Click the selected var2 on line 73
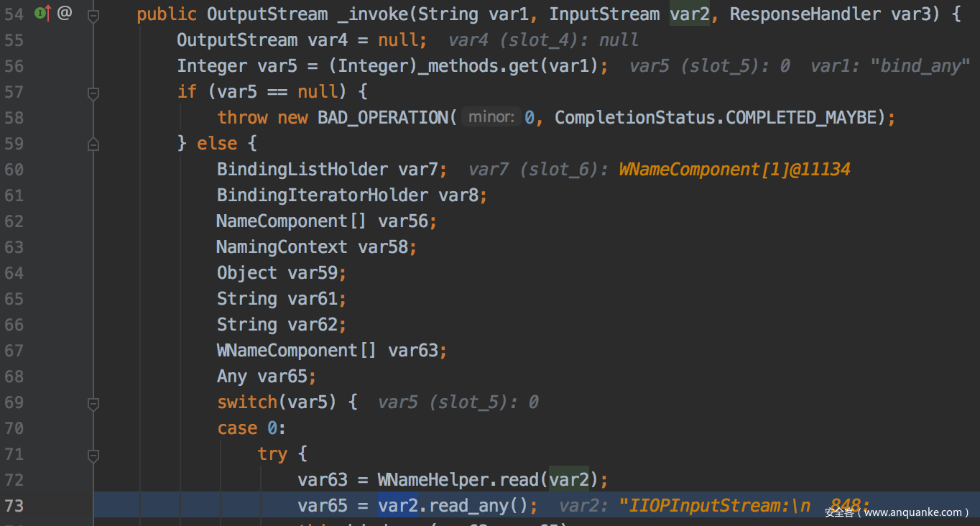 coord(397,506)
